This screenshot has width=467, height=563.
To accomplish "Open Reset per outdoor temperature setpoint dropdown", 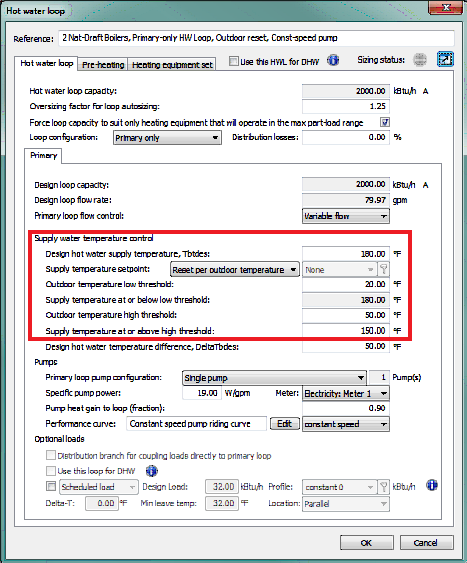I will click(x=235, y=270).
